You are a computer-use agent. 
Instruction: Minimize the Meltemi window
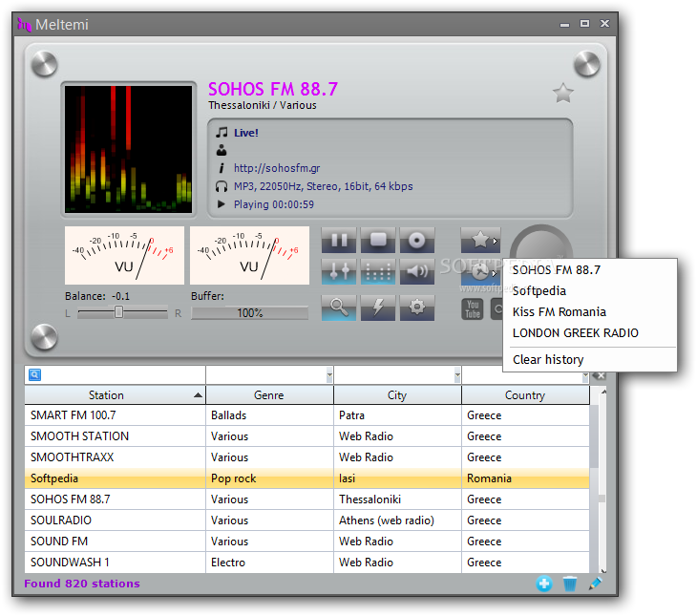pos(564,25)
